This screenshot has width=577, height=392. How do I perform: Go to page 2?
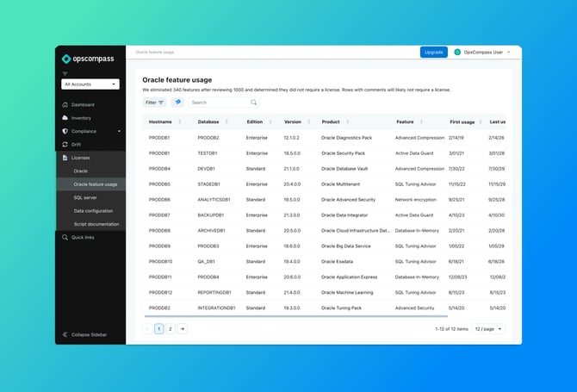(x=171, y=329)
